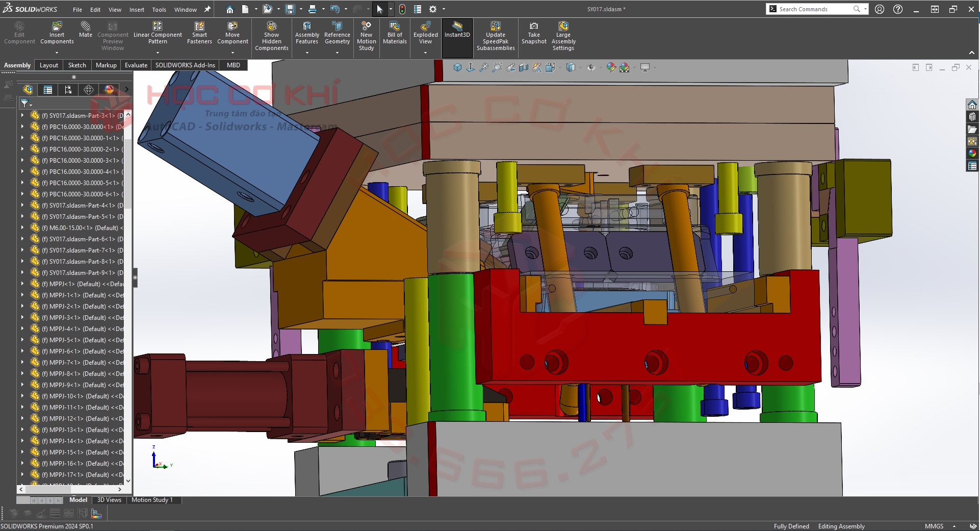The image size is (980, 531).
Task: Open the PropertyManager tab icon
Action: [48, 90]
